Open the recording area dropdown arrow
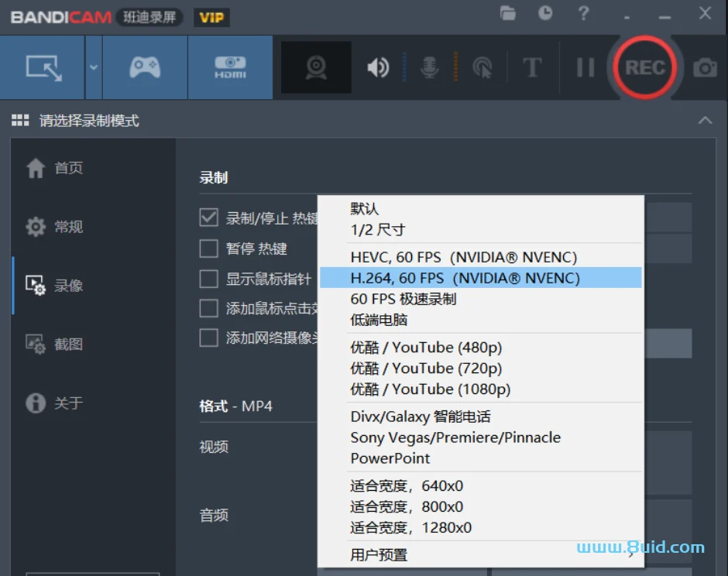Viewport: 728px width, 576px height. (92, 67)
